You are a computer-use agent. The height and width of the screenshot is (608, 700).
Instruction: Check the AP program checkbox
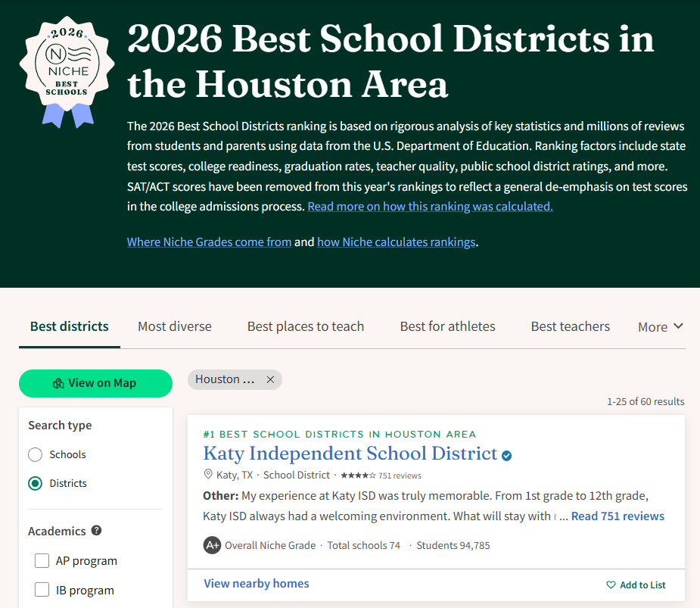pos(42,561)
